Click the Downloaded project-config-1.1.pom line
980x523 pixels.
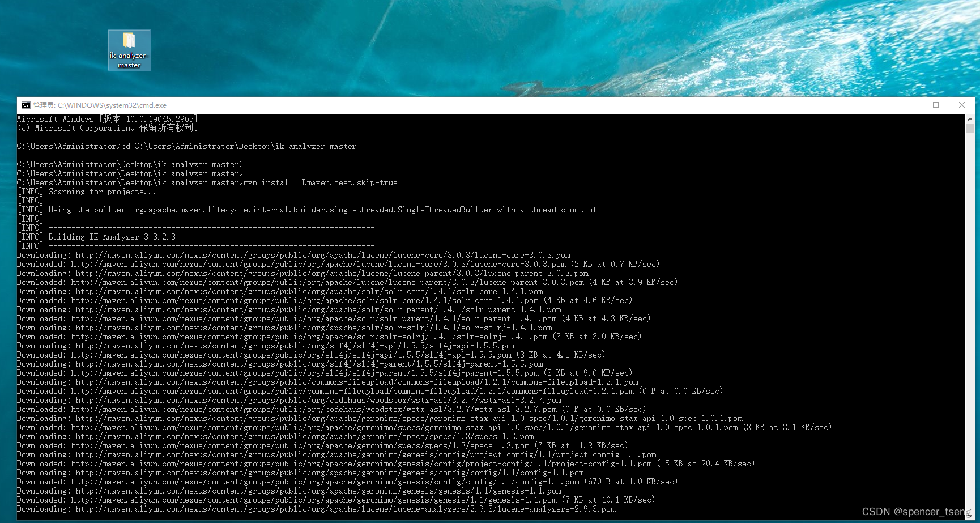coord(386,464)
